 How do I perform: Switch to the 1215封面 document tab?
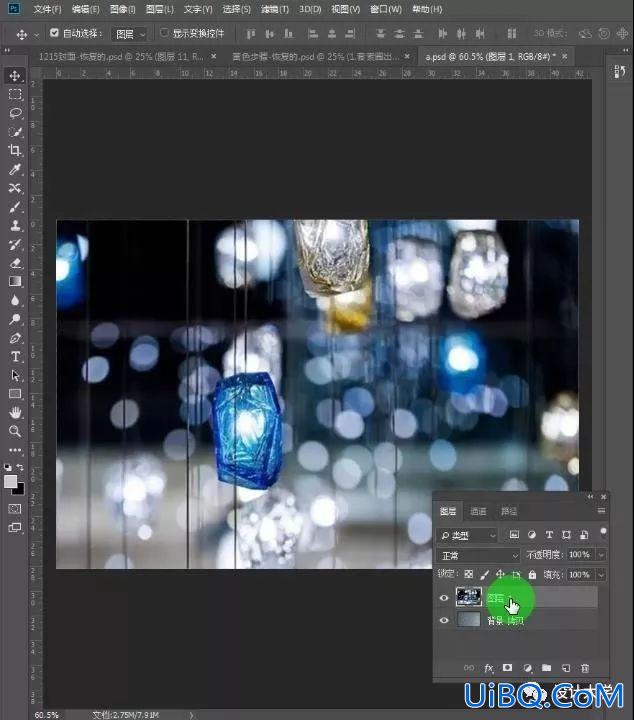(121, 56)
